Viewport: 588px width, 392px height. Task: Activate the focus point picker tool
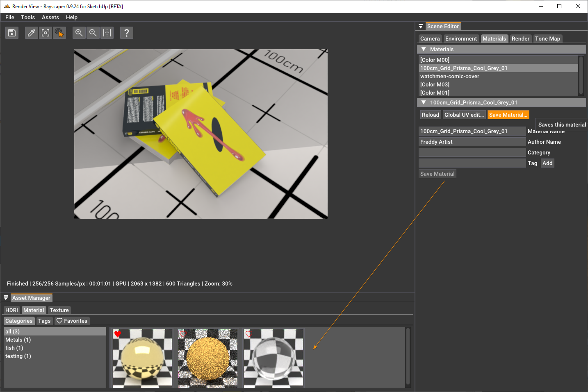pos(46,33)
